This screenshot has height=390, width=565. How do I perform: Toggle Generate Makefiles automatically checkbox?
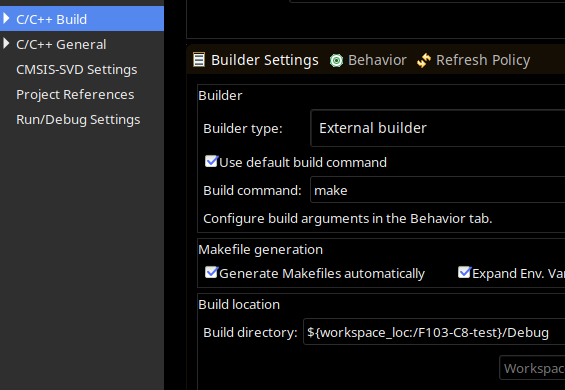click(x=211, y=272)
